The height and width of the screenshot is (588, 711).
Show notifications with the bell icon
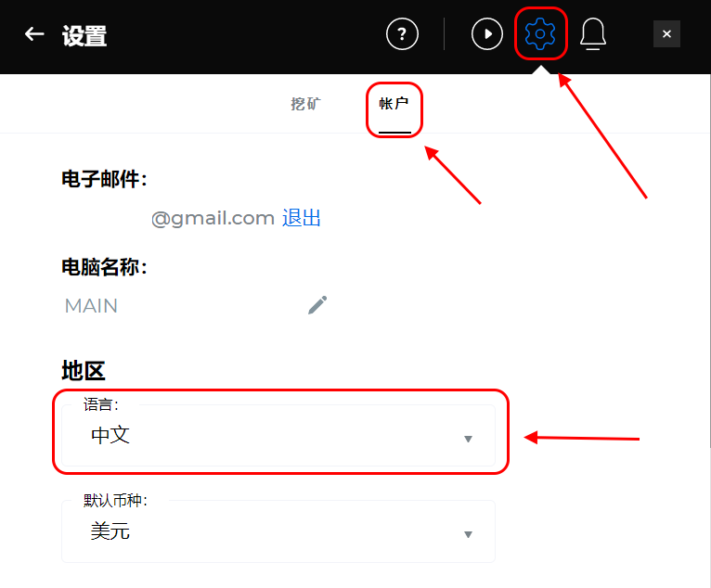(x=592, y=34)
